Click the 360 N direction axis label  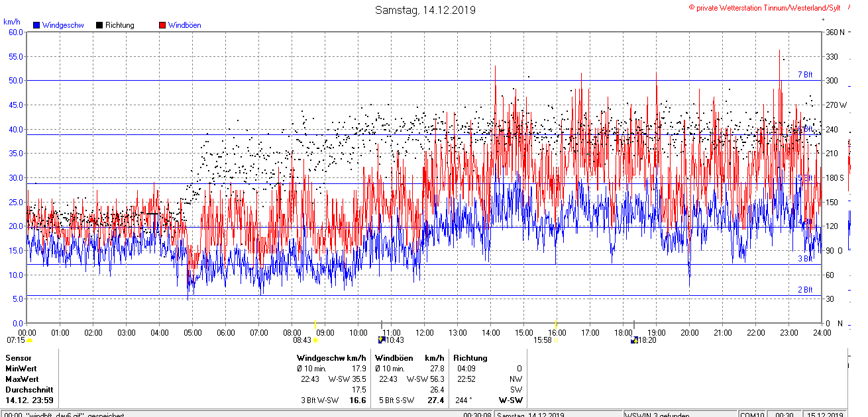click(835, 32)
